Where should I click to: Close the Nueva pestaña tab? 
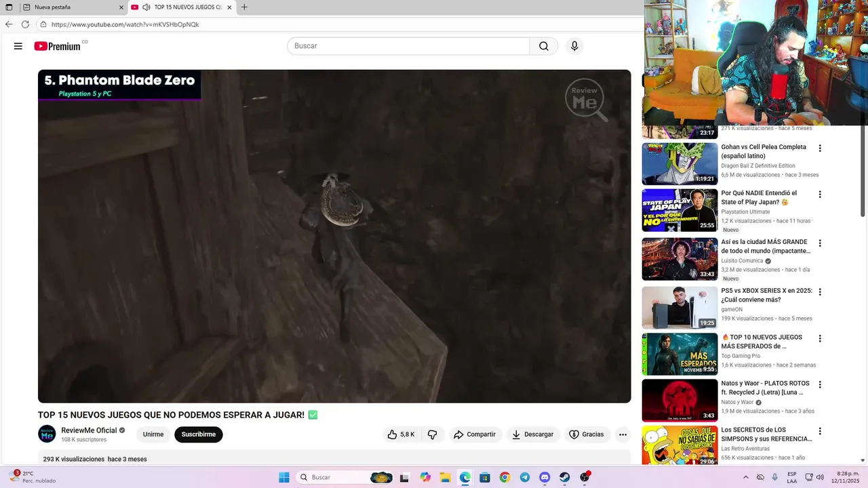121,7
